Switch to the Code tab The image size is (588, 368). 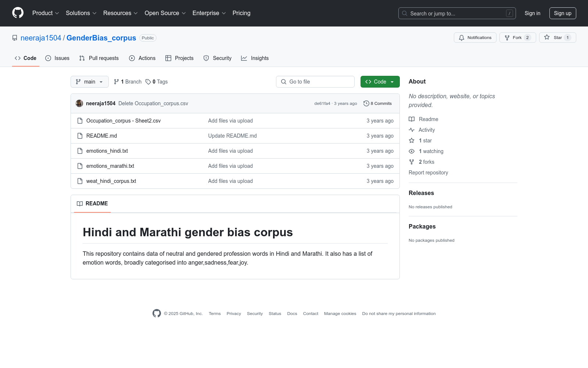coord(26,58)
